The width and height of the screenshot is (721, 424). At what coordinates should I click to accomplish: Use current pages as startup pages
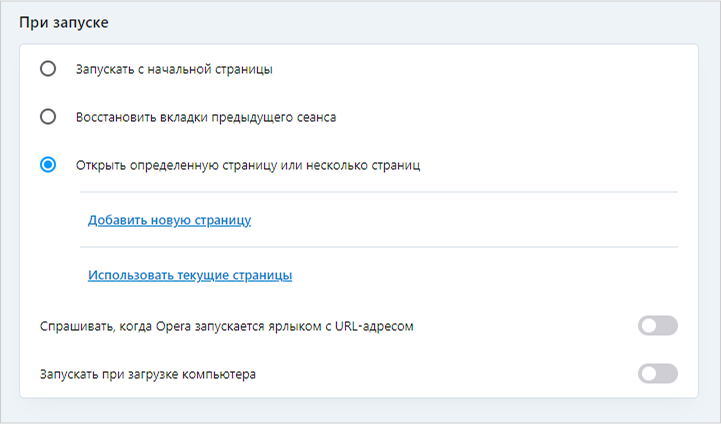[190, 275]
